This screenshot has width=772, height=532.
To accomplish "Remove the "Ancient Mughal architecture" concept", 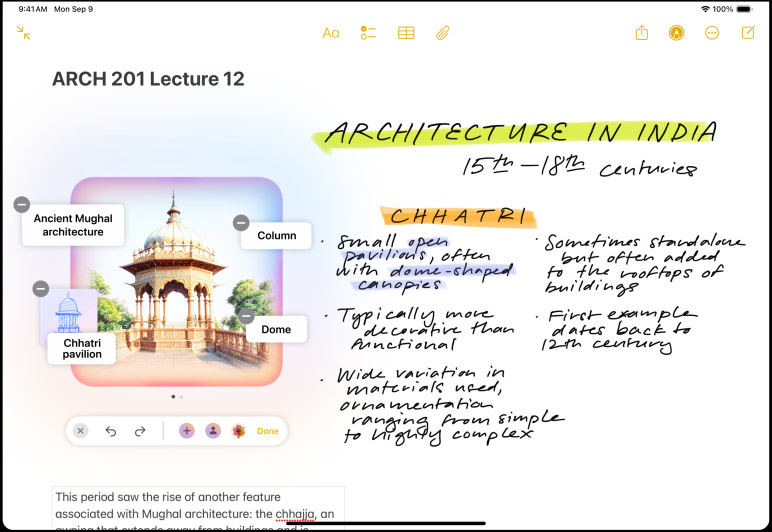I will coord(21,204).
